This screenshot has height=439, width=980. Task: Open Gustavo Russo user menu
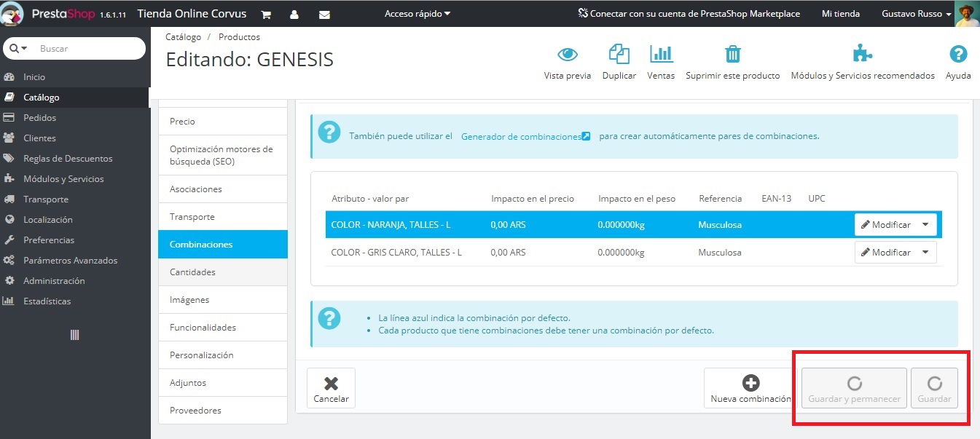pos(917,14)
